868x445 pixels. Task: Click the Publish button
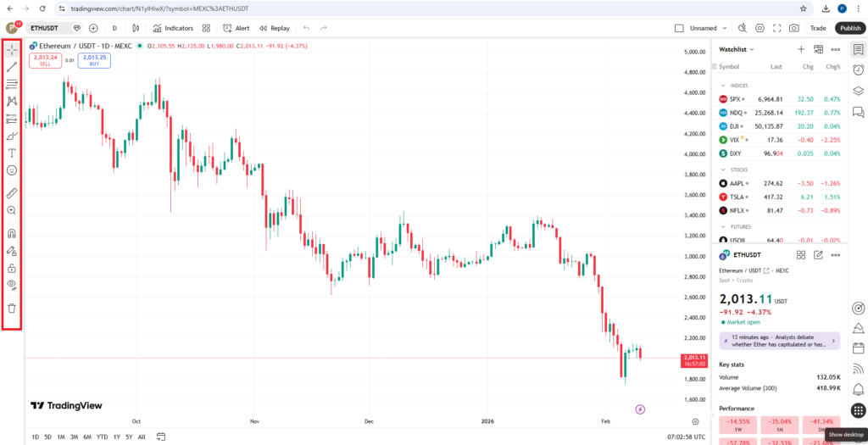850,28
